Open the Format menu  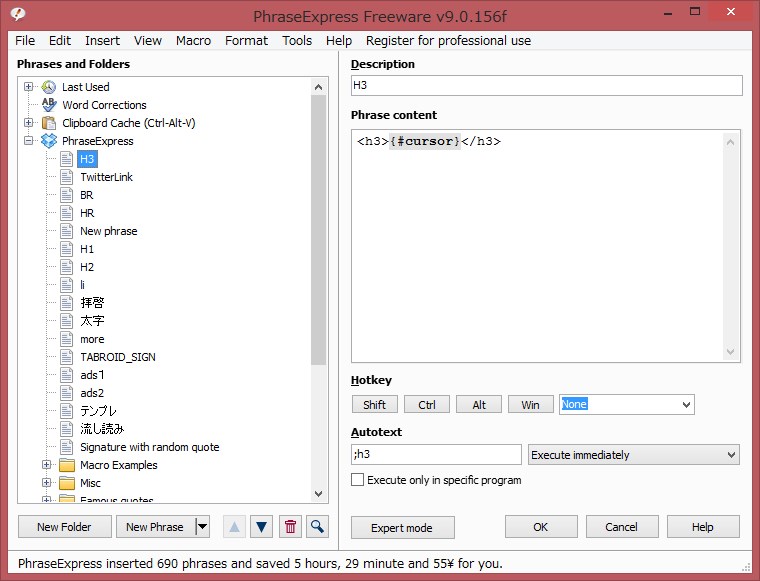[x=246, y=41]
